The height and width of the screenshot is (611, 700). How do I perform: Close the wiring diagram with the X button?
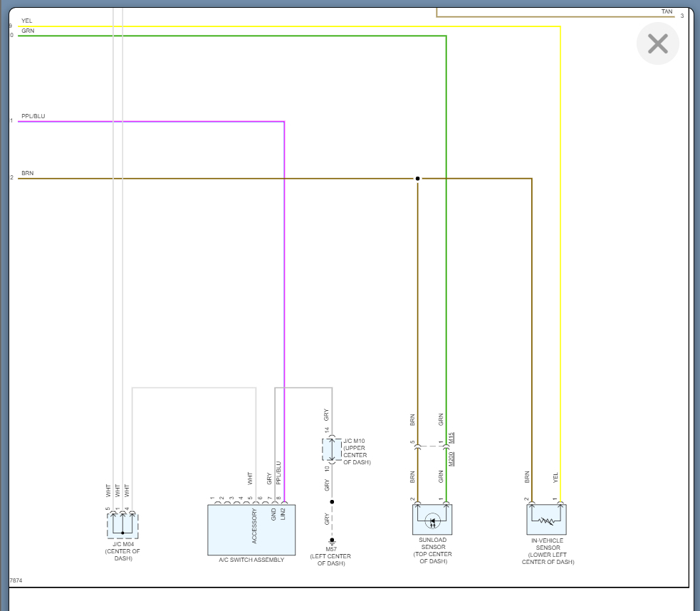(657, 43)
